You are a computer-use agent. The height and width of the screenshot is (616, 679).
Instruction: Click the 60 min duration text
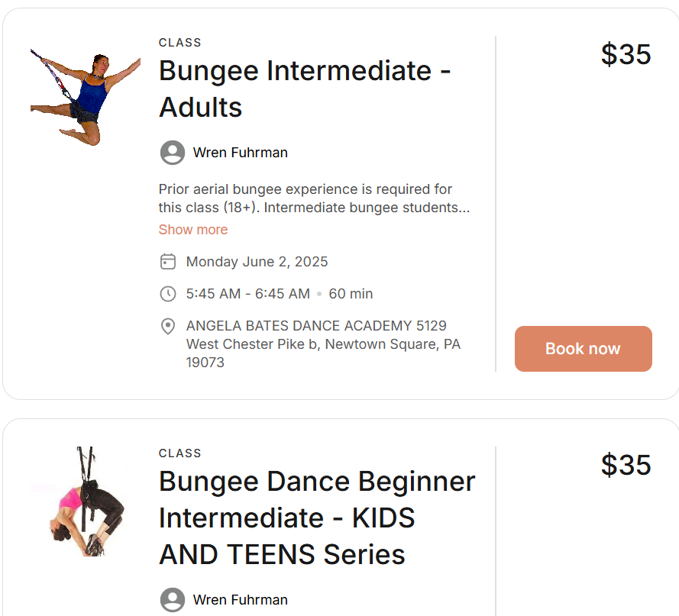pos(351,294)
